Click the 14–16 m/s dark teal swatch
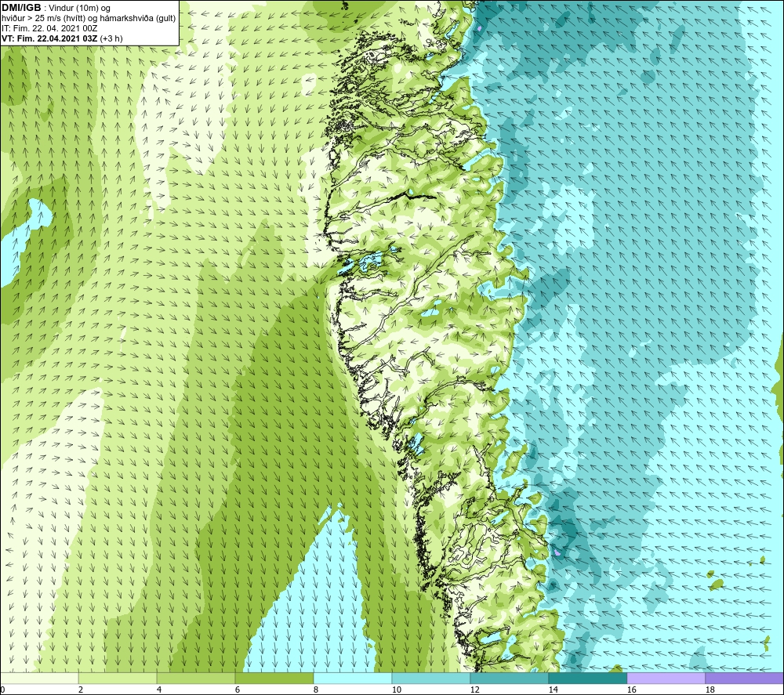This screenshot has width=784, height=695. [x=587, y=679]
